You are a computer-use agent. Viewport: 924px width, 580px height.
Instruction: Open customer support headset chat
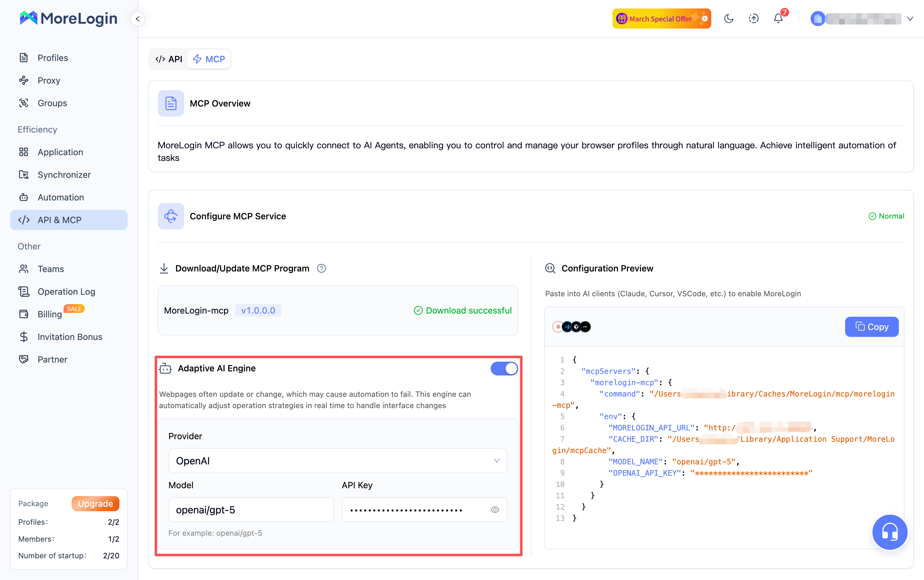click(x=890, y=532)
